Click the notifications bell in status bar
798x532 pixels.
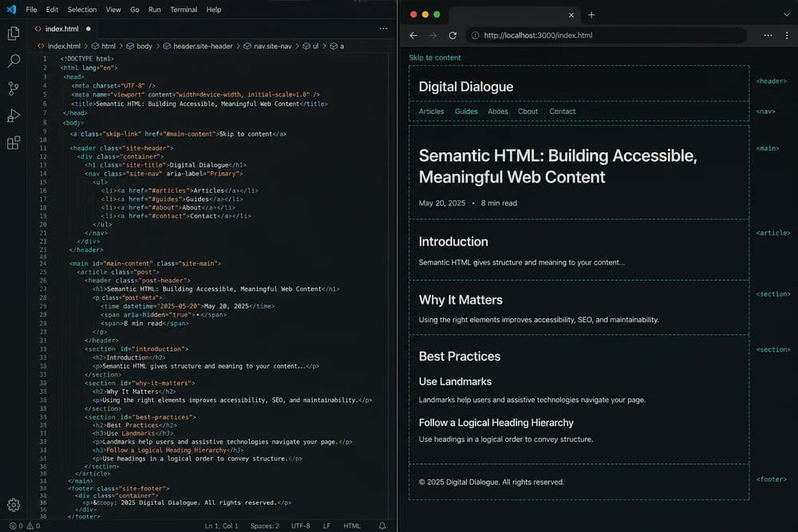coord(382,526)
